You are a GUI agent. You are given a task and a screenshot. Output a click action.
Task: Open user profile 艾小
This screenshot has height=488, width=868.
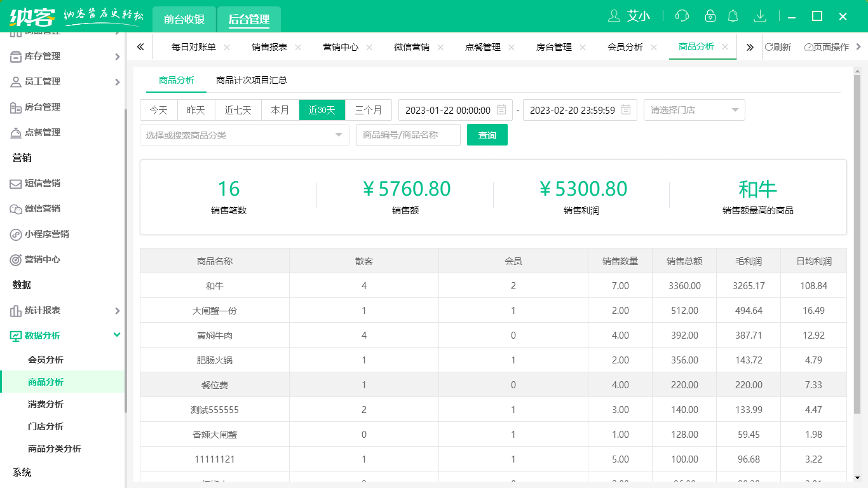(x=629, y=16)
